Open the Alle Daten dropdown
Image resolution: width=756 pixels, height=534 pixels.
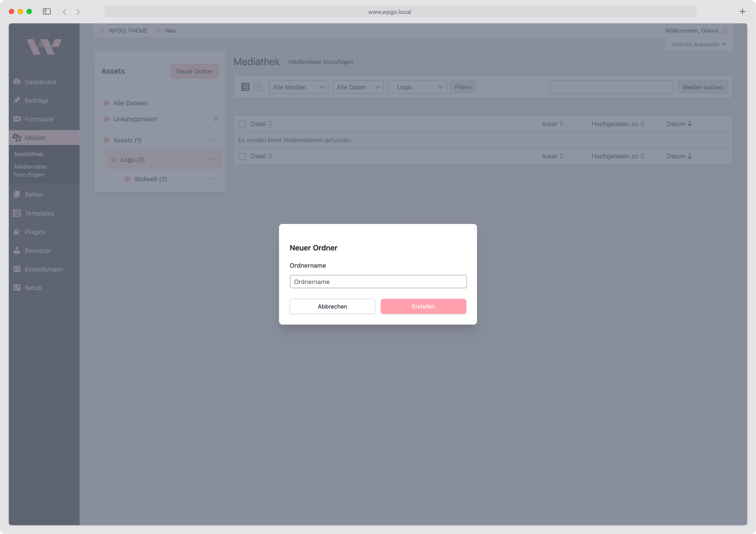tap(358, 87)
